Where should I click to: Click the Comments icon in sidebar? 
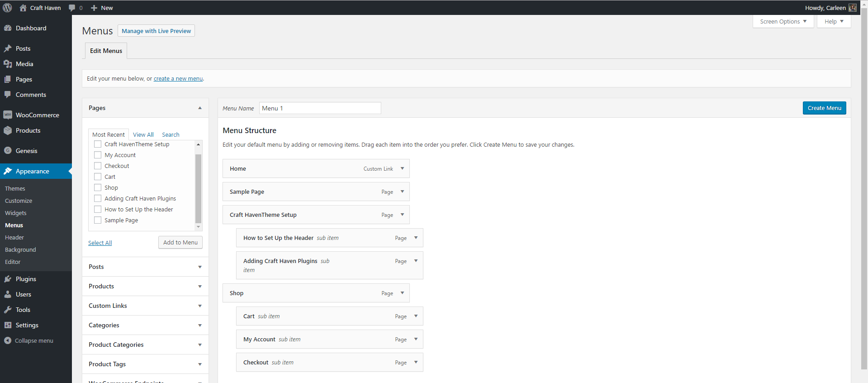coord(8,95)
